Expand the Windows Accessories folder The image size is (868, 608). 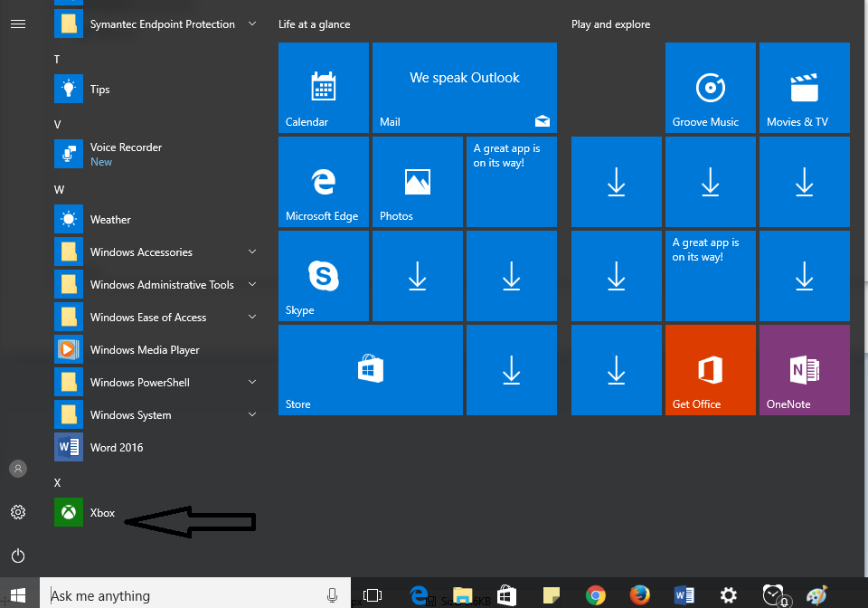[x=154, y=252]
